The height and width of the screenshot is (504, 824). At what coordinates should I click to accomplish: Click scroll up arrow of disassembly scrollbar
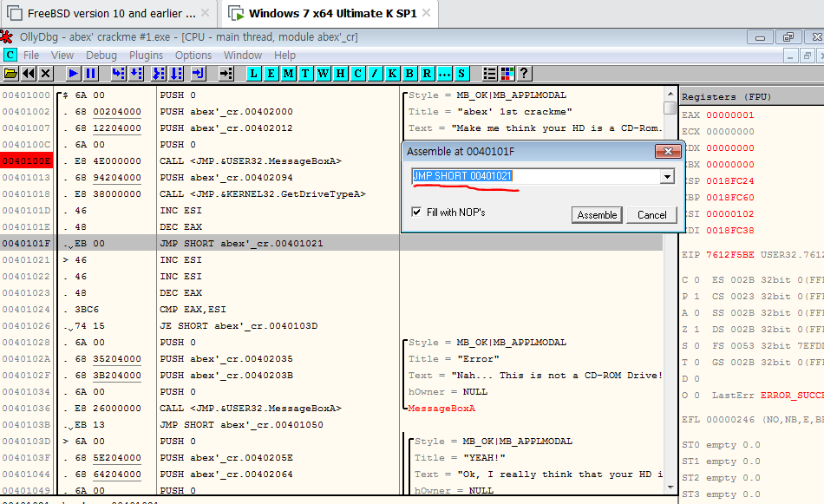click(x=670, y=94)
